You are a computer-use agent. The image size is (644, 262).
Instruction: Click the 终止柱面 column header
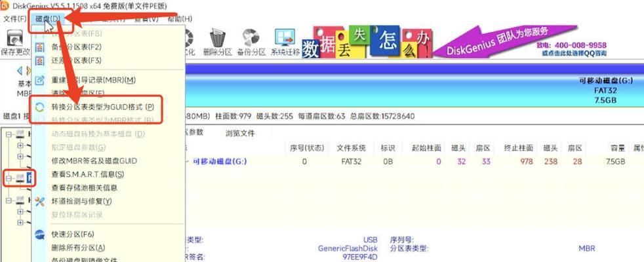click(x=518, y=148)
